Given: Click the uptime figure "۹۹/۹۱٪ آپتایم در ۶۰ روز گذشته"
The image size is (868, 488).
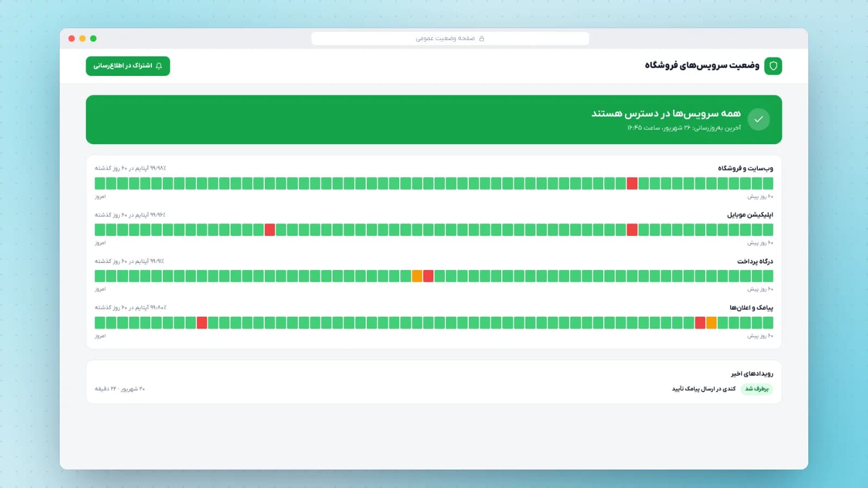Looking at the screenshot, I should click(130, 261).
